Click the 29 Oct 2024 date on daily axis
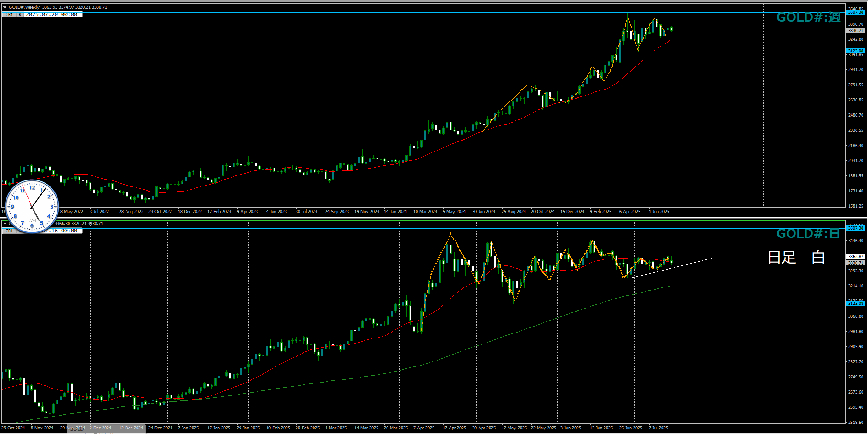The height and width of the screenshot is (434, 868). pyautogui.click(x=13, y=428)
